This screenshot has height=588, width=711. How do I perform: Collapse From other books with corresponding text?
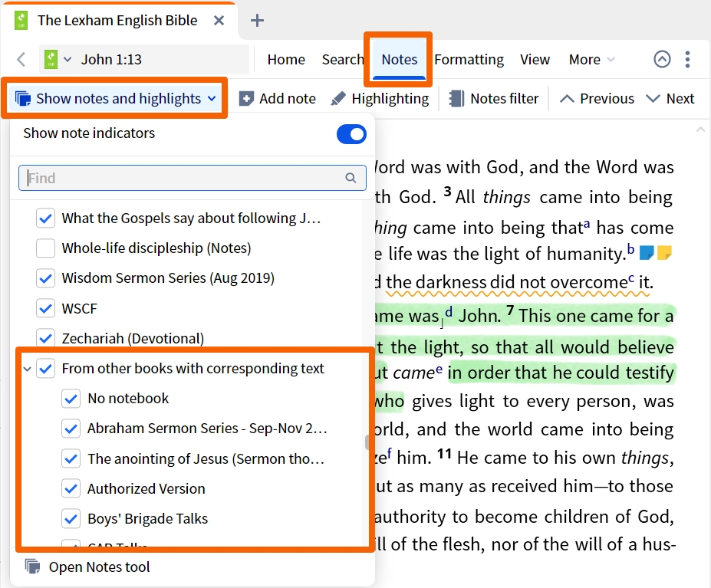point(27,369)
